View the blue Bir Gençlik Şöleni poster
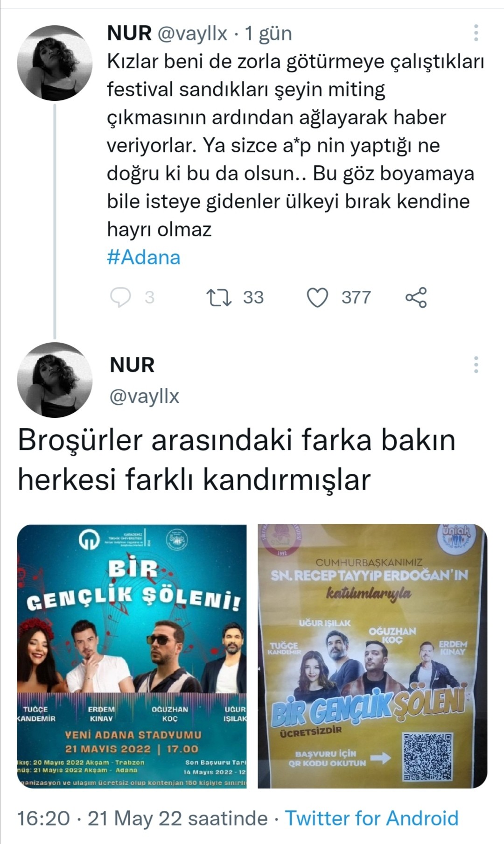Screen dimensions: 504x844 pos(132,656)
